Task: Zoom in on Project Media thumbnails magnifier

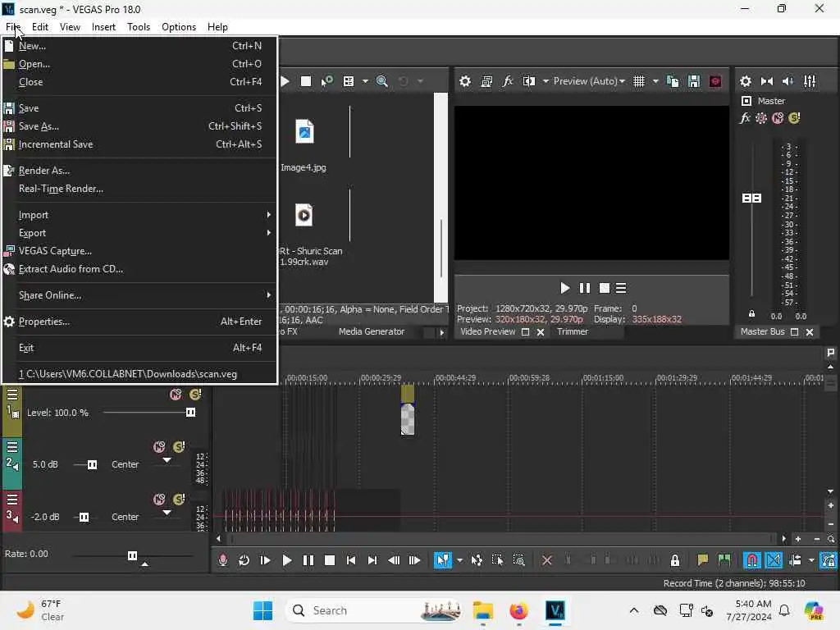Action: coord(382,81)
